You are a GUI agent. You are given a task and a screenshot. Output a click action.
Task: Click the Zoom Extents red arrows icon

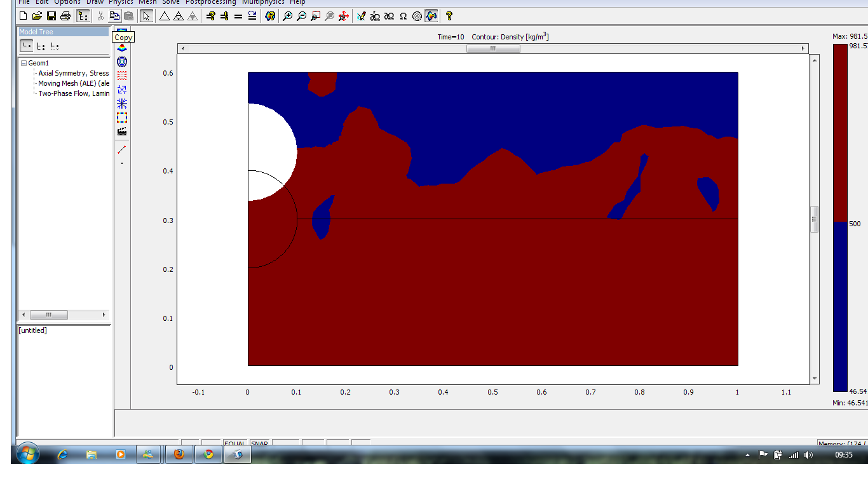pyautogui.click(x=344, y=16)
